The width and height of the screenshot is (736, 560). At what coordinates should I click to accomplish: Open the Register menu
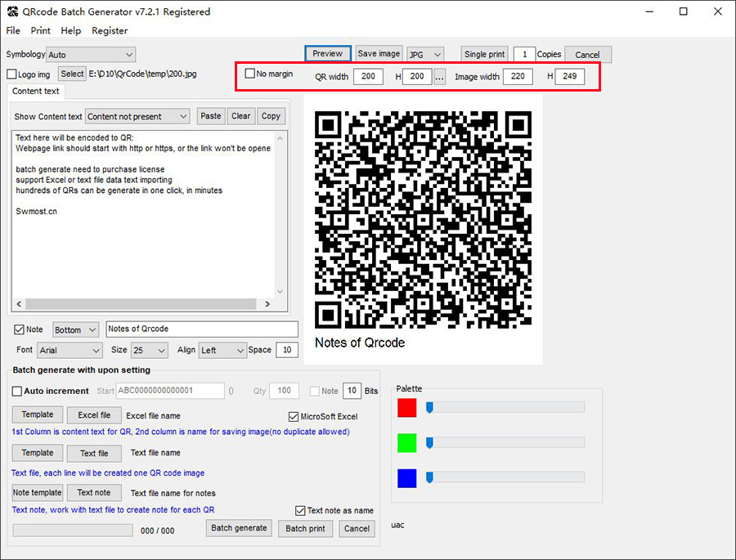pos(110,30)
